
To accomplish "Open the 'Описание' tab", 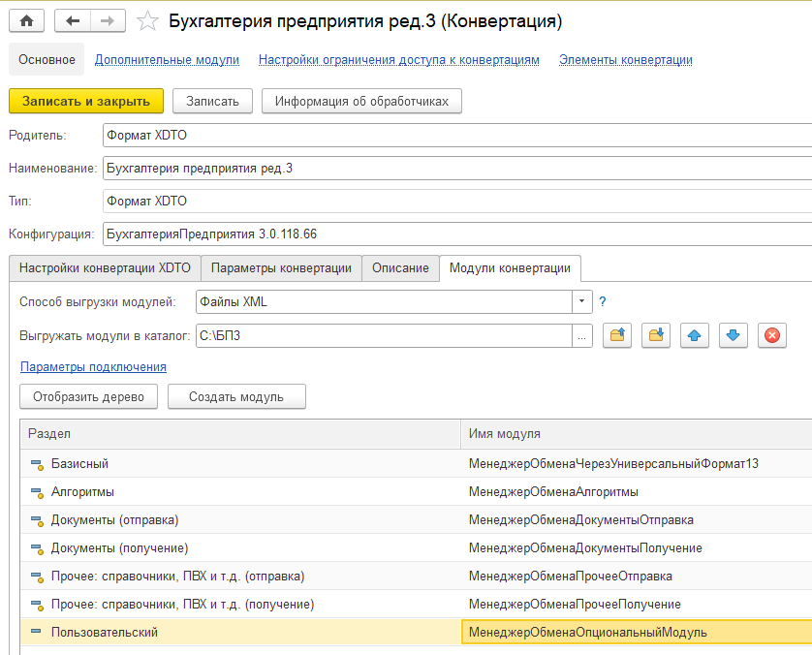I will pos(400,268).
